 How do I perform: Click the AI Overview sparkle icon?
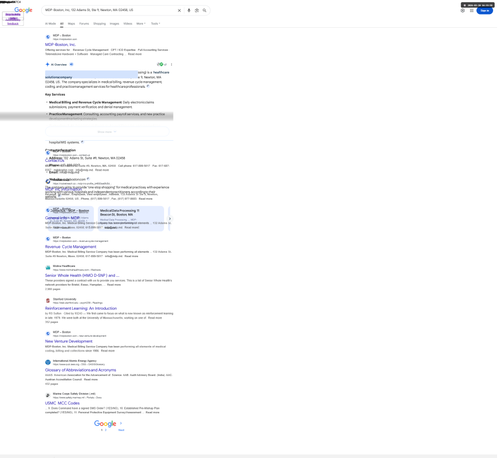(x=47, y=64)
